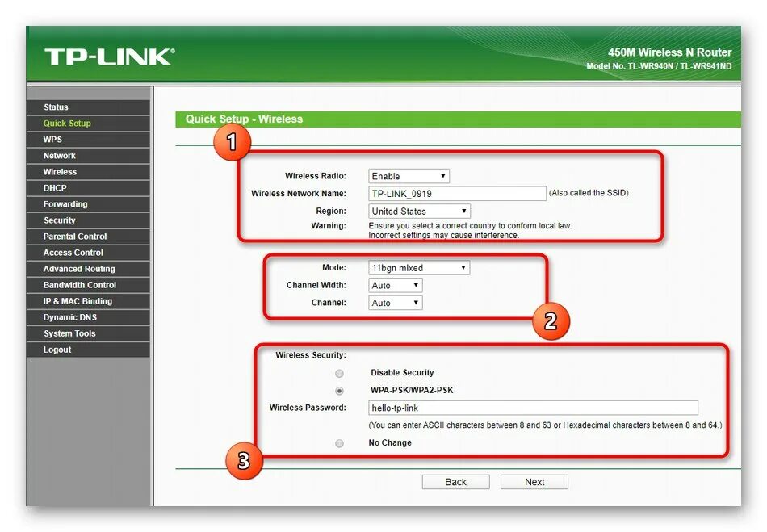Select the WPA-PSK/WPA2-PSK radio button
The width and height of the screenshot is (767, 532).
tap(339, 391)
